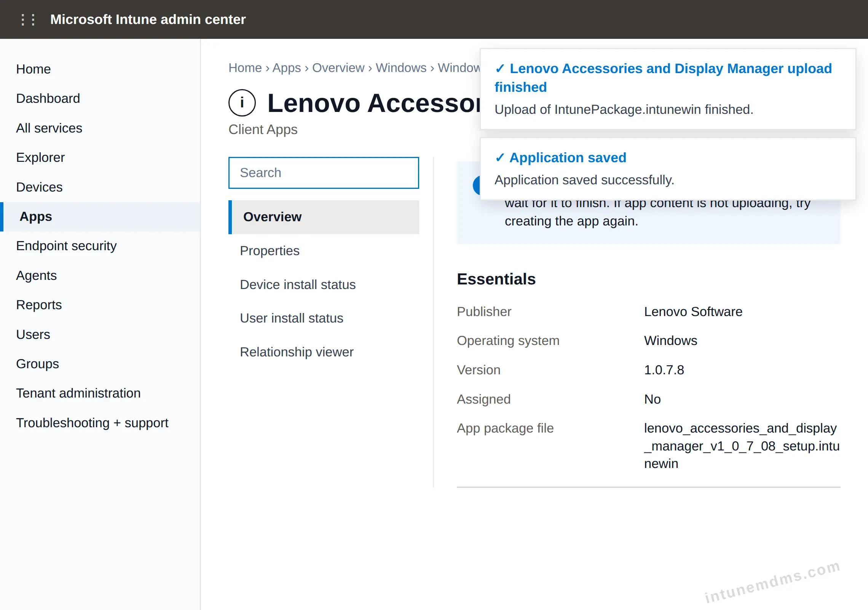The width and height of the screenshot is (868, 610).
Task: Select the Windows operating system value
Action: [671, 340]
